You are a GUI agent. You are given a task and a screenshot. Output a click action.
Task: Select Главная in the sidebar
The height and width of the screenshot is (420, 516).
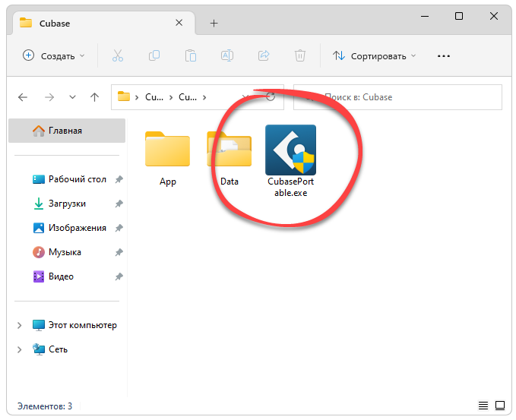(66, 131)
